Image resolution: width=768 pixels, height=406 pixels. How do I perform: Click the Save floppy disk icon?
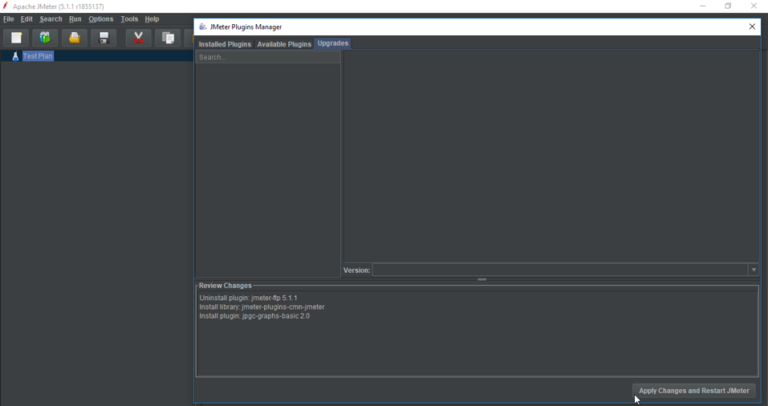(x=103, y=38)
